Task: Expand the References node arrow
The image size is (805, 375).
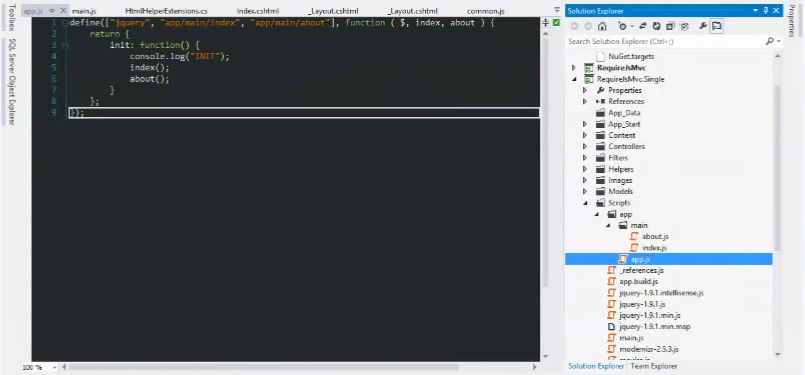Action: point(585,102)
